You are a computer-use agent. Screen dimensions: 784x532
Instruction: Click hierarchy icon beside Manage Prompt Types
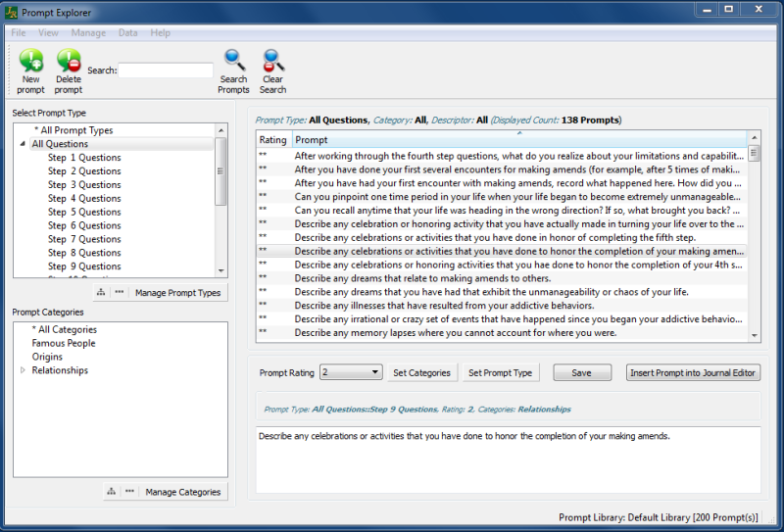(x=101, y=292)
